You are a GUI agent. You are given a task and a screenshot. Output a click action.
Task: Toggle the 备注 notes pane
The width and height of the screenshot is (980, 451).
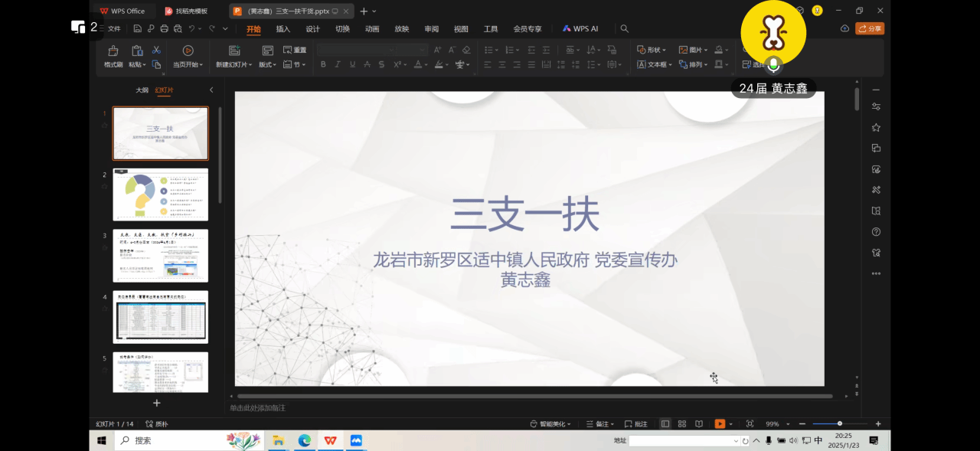click(x=601, y=423)
